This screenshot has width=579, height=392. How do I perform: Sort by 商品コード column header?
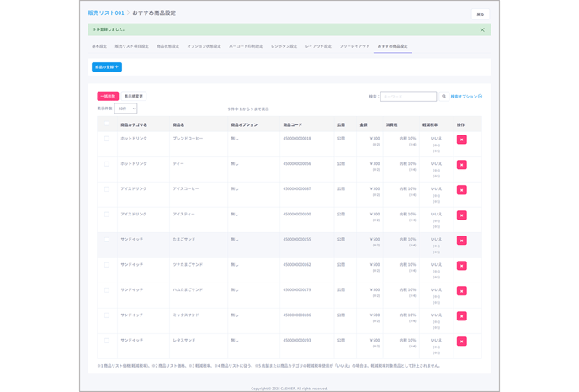[x=293, y=124]
